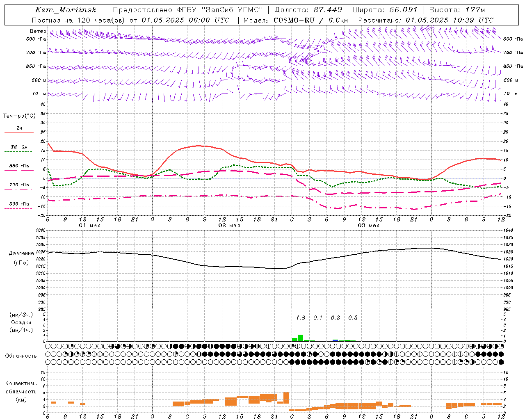This screenshot has width=525, height=420.
Task: Click the 'Конвективн.' convective cloud label
Action: pyautogui.click(x=21, y=383)
